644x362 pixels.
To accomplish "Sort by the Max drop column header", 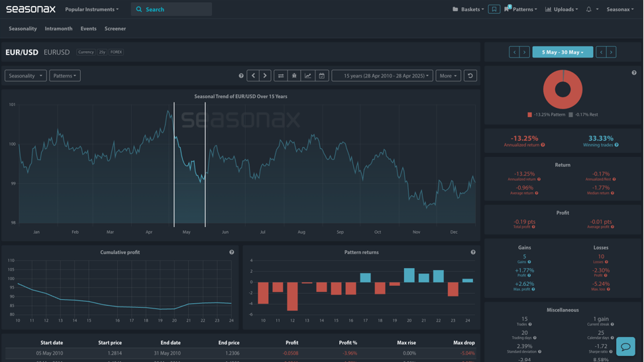I will [x=464, y=342].
